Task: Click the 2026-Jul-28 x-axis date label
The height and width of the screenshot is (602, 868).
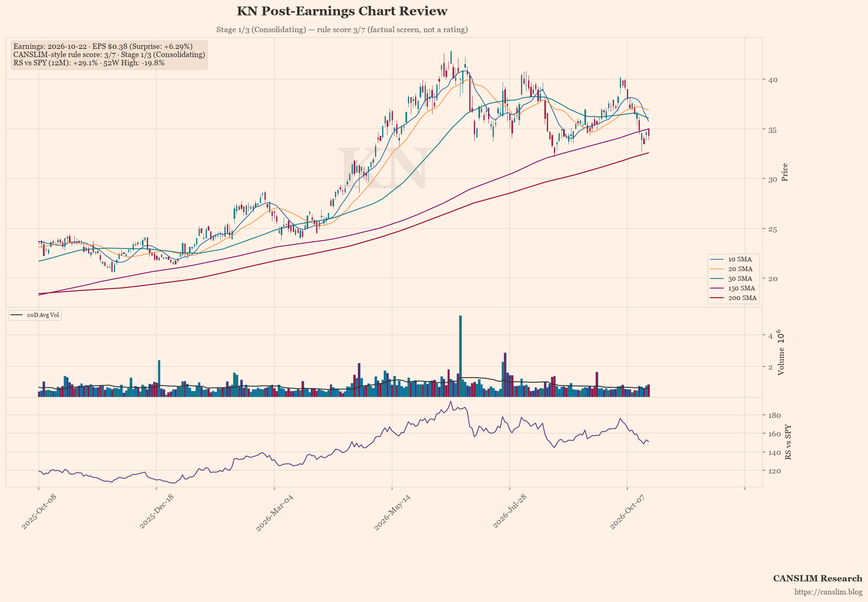Action: (x=510, y=512)
